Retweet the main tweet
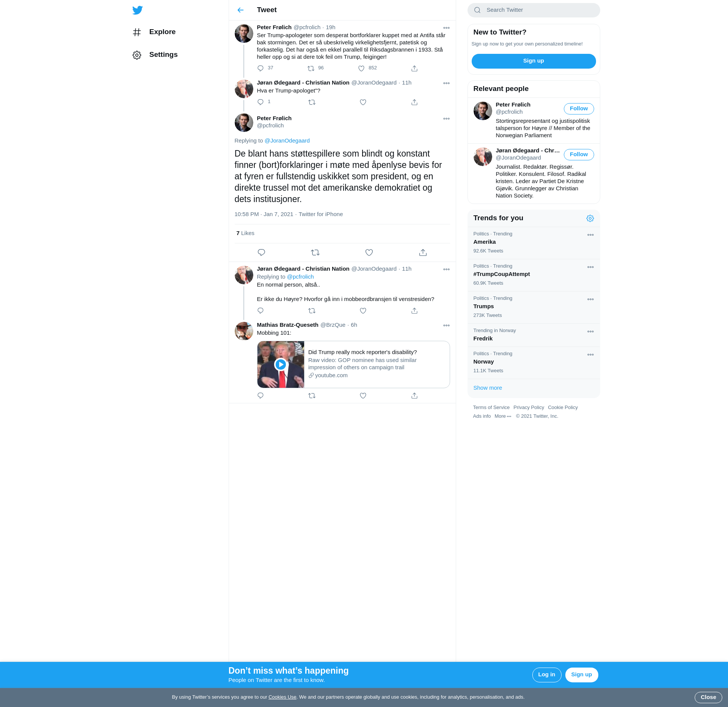728x707 pixels. [x=315, y=252]
